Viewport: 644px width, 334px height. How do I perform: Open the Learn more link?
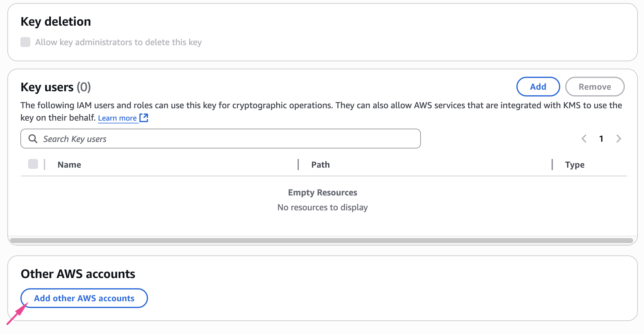[117, 118]
